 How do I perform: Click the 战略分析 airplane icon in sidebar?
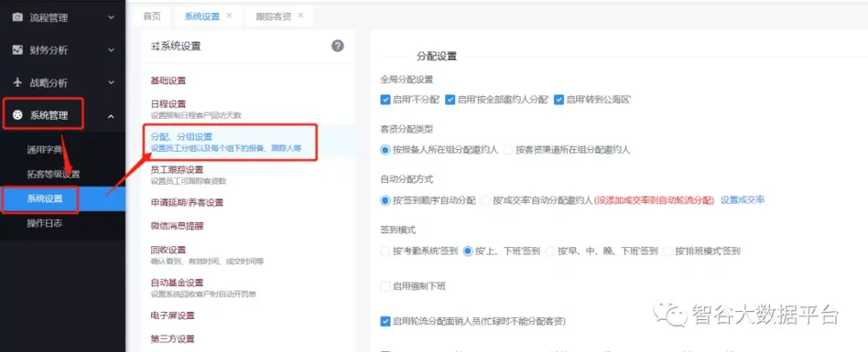click(17, 82)
